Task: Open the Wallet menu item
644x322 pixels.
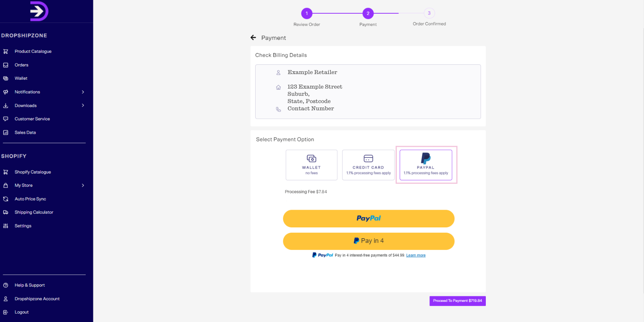Action: tap(21, 78)
